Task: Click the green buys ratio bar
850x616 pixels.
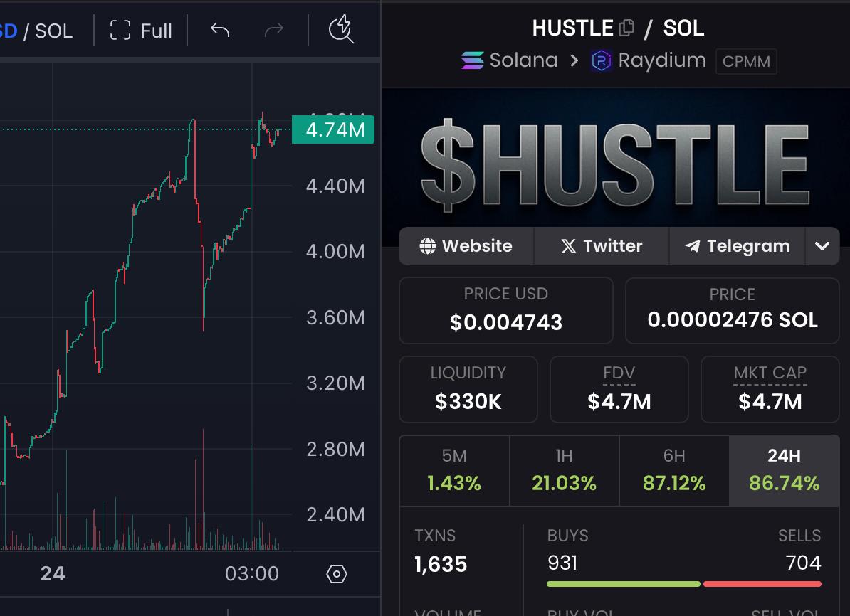Action: (624, 584)
